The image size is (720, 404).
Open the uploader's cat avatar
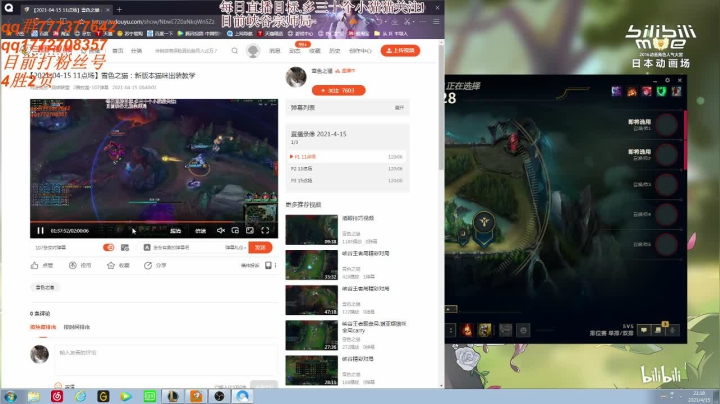(296, 77)
